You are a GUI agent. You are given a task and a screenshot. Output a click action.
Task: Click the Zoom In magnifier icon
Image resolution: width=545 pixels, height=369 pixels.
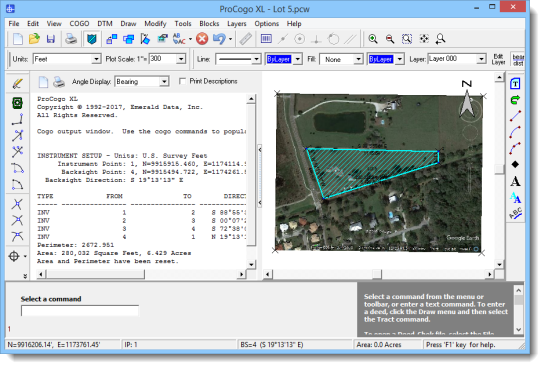373,39
